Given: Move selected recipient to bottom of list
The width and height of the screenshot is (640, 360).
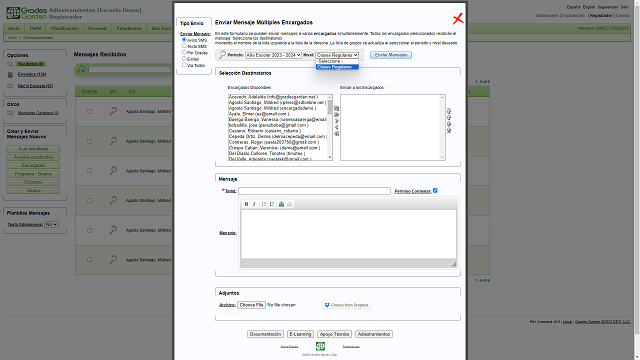Looking at the screenshot, I should 449,130.
